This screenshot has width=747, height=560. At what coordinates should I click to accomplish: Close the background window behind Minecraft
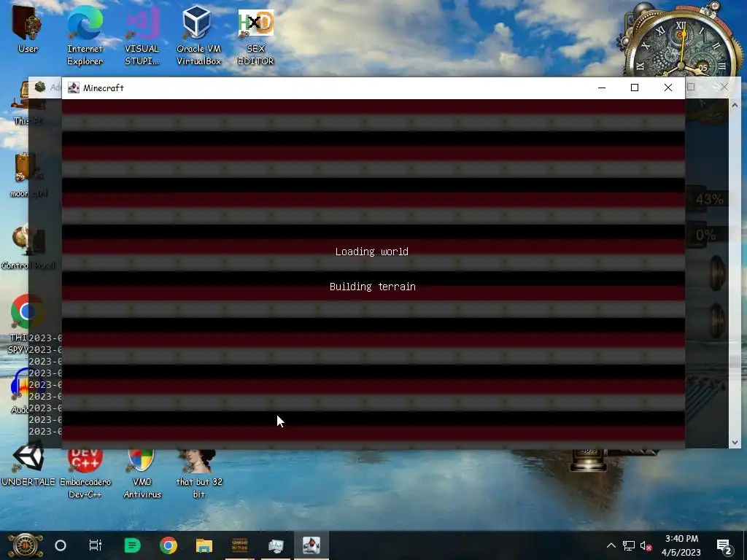(x=724, y=87)
